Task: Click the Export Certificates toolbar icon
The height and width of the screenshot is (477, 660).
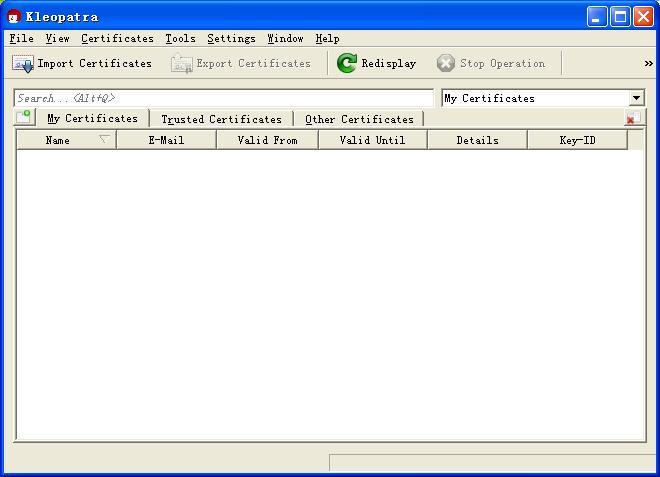Action: click(181, 63)
